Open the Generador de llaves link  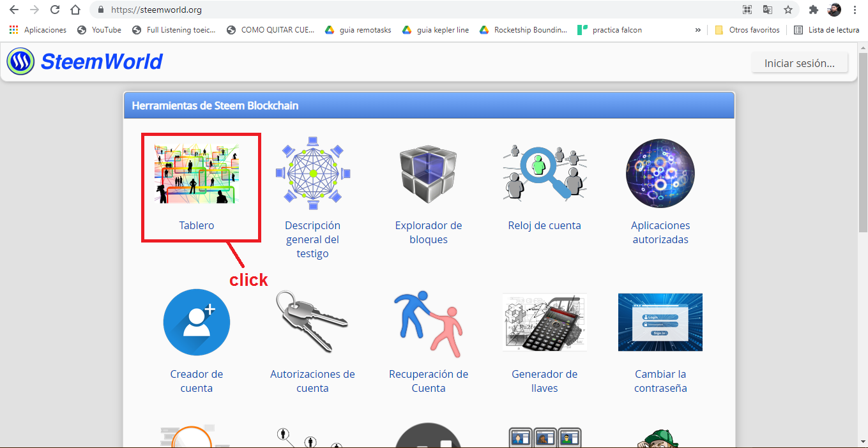pyautogui.click(x=545, y=381)
